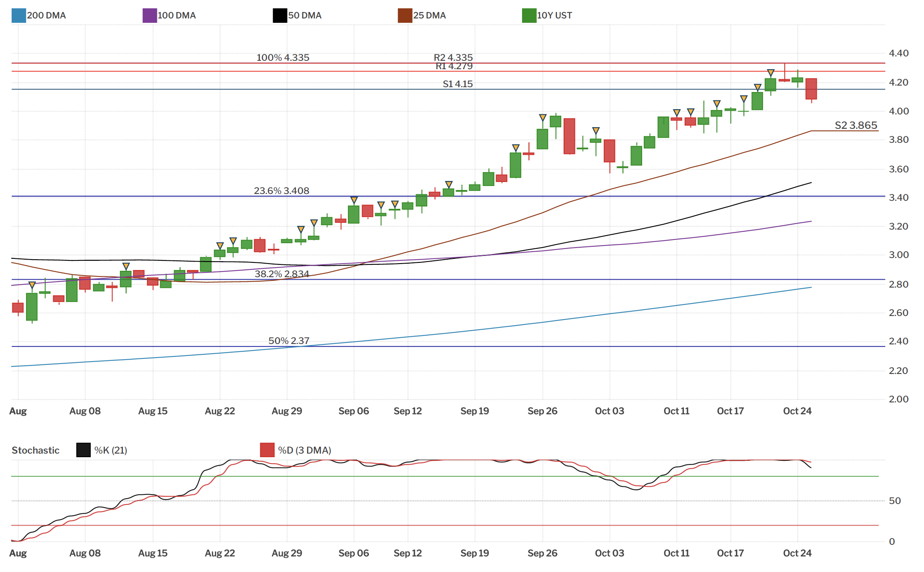
Task: Toggle the 10Y UST green legend swatch
Action: (x=529, y=16)
